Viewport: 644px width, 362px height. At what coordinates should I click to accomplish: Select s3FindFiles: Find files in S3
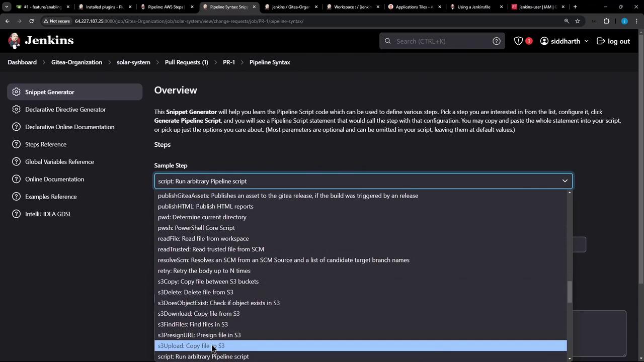click(x=360, y=324)
